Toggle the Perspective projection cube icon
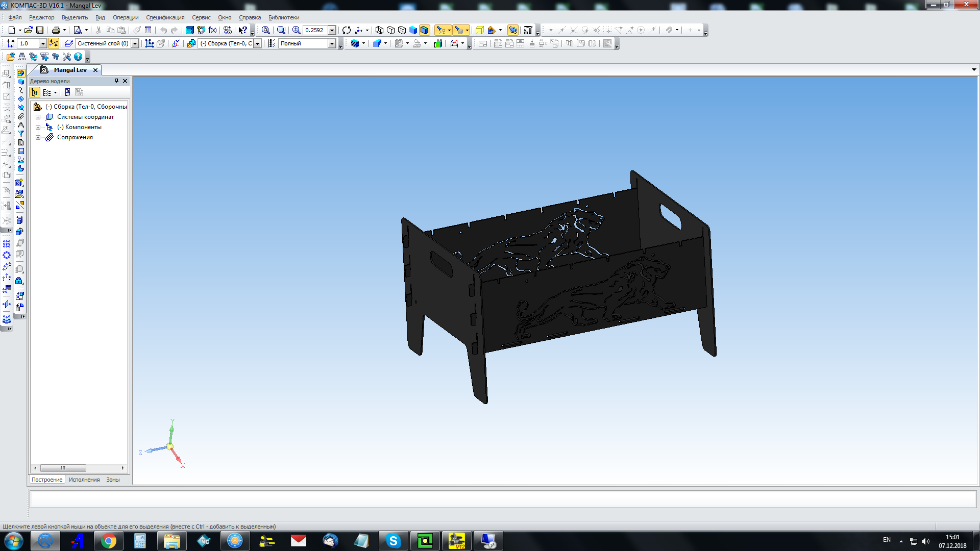The height and width of the screenshot is (551, 980). coord(479,30)
